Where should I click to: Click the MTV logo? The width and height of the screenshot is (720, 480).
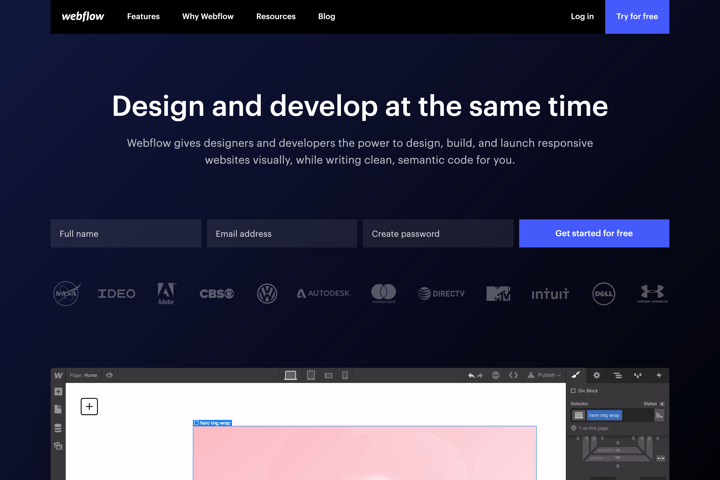pyautogui.click(x=498, y=294)
